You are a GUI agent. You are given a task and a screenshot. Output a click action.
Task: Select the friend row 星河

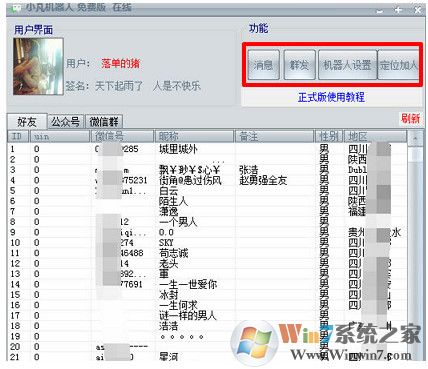coord(208,357)
